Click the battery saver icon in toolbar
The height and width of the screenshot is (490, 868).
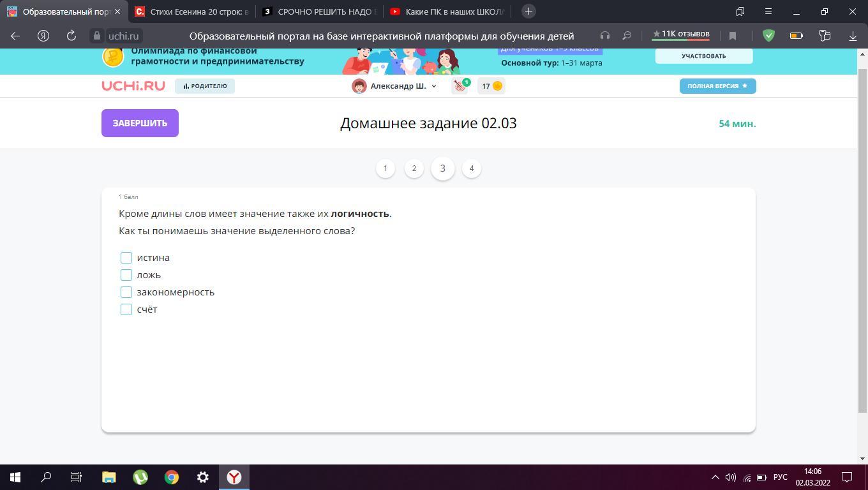(x=797, y=36)
